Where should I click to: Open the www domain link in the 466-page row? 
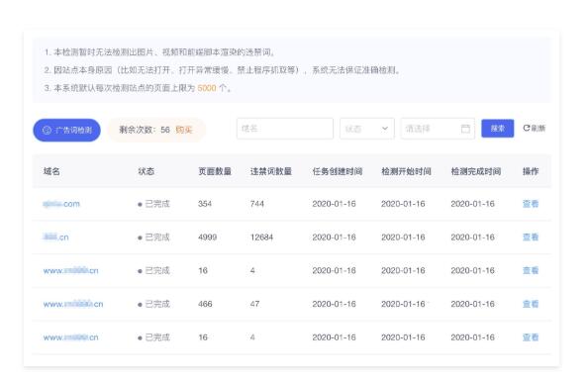(x=73, y=304)
